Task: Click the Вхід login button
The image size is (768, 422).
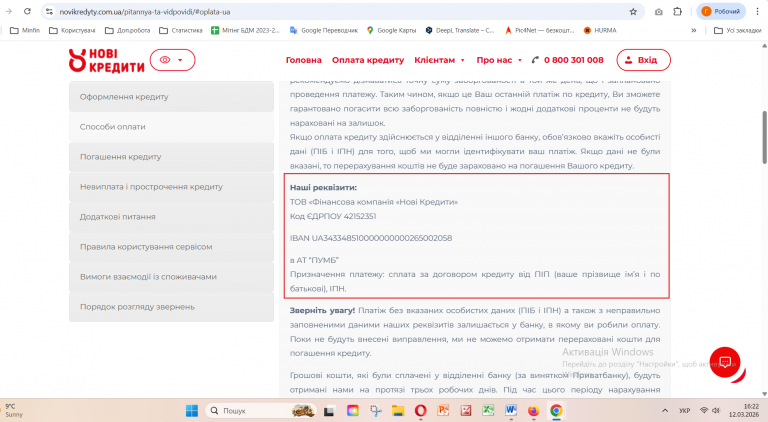Action: pos(643,60)
